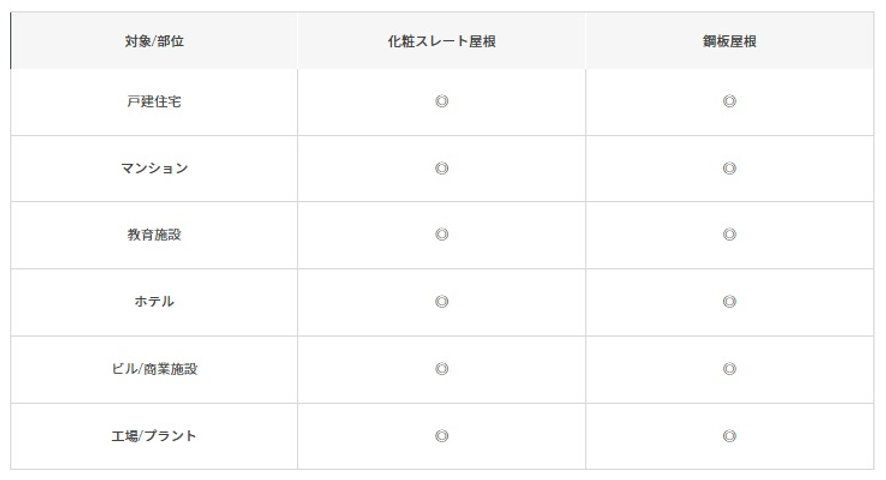The height and width of the screenshot is (480, 886).
Task: Click ホテル double-circle under 鋼板屋根
Action: 729,301
